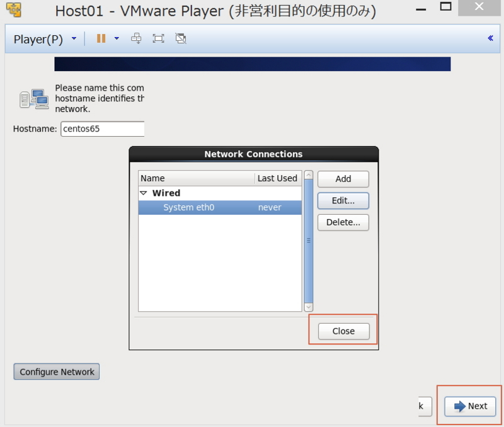
Task: Click the connection list scrollbar thumb
Action: [x=309, y=241]
